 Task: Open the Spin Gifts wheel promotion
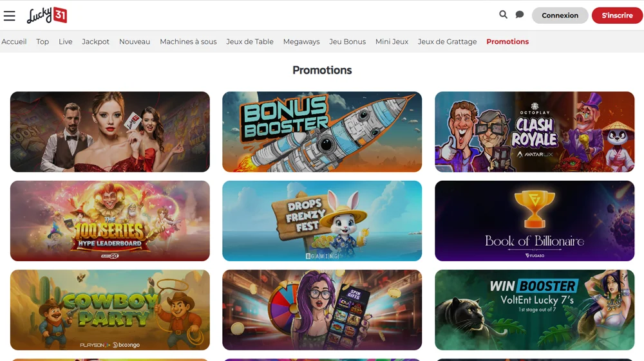pos(322,310)
